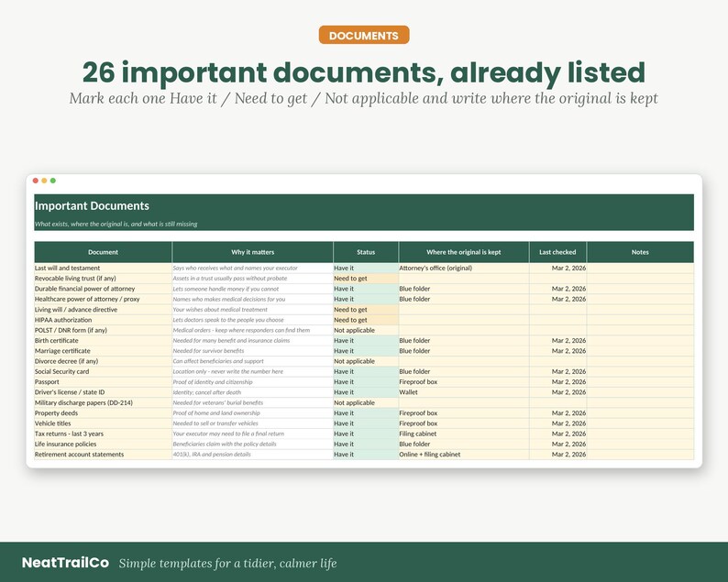Viewport: 728px width, 582px height.
Task: Click the Last checked date for Last will and testament
Action: pos(557,269)
